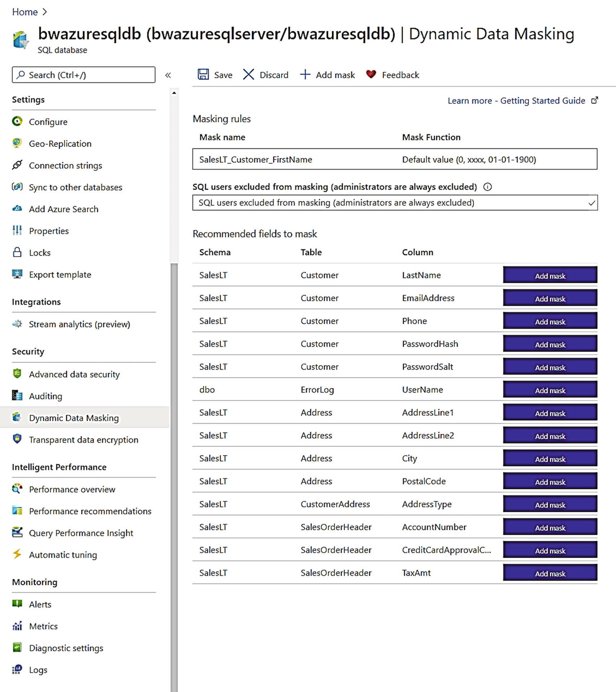Click the sidebar Search (Ctrl+/) box
This screenshot has width=616, height=692.
83,75
